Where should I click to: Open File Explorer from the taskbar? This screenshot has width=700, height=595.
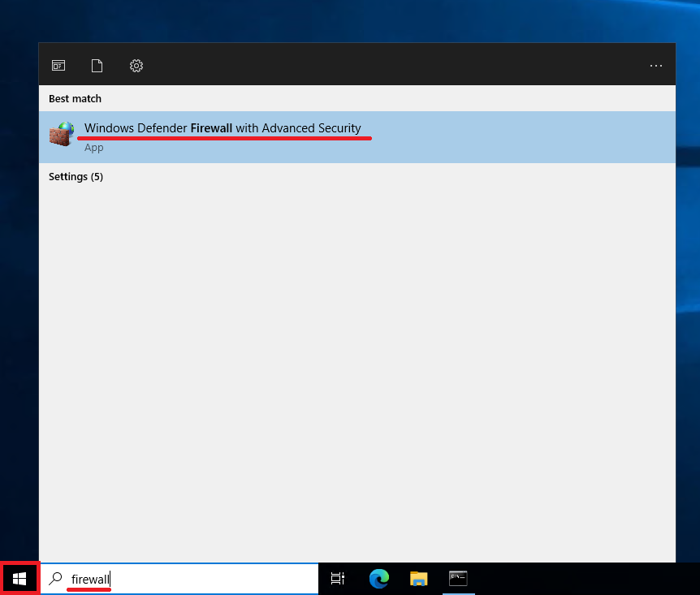(x=419, y=579)
